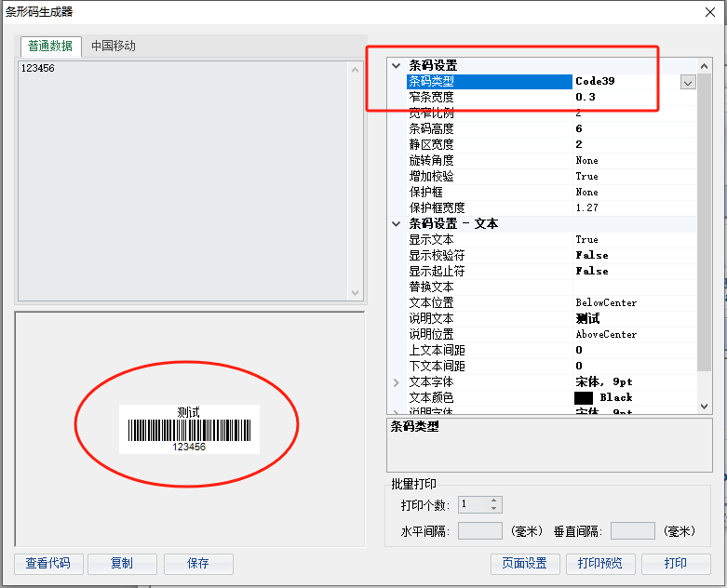This screenshot has width=727, height=588.
Task: Close the 条形码生成器 window
Action: click(710, 12)
